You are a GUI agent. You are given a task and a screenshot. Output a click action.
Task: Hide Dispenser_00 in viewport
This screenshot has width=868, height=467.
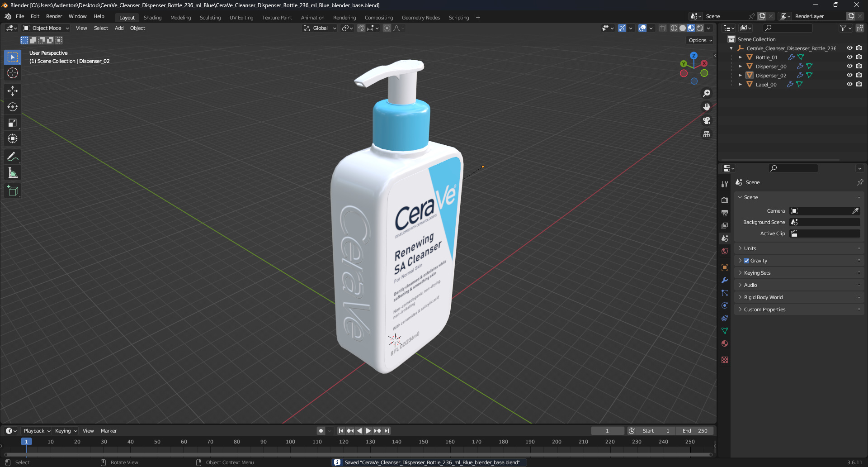849,66
